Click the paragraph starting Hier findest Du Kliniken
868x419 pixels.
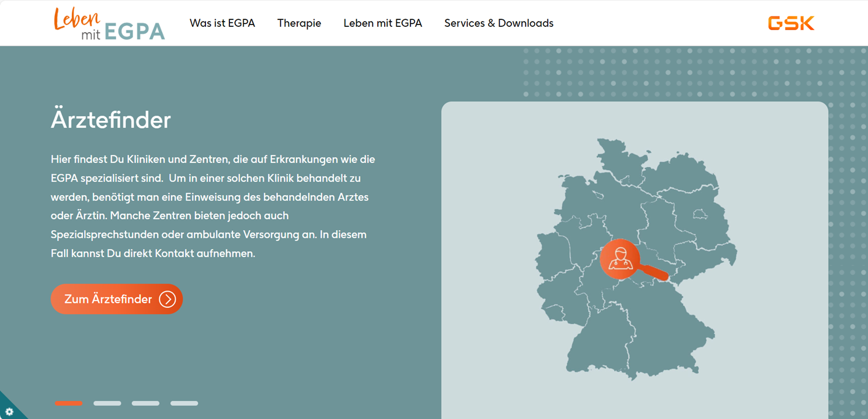[x=212, y=206]
